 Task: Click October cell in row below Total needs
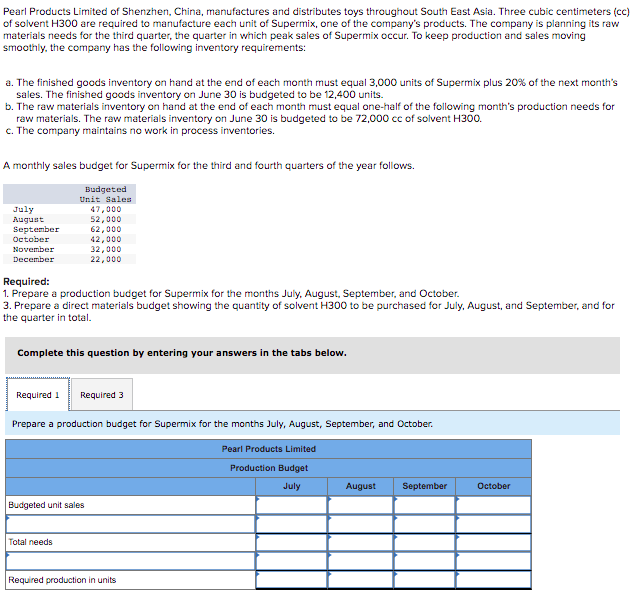[494, 561]
